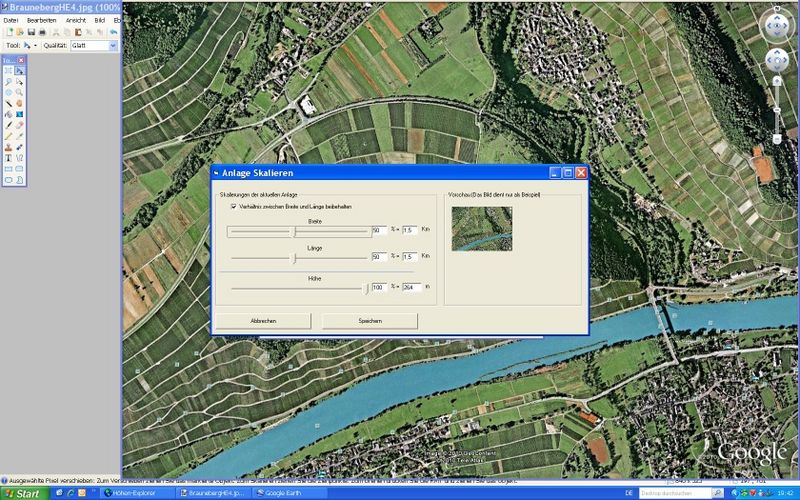Click the New document icon in the toolbar
Screen dimensions: 800x500
pos(10,32)
